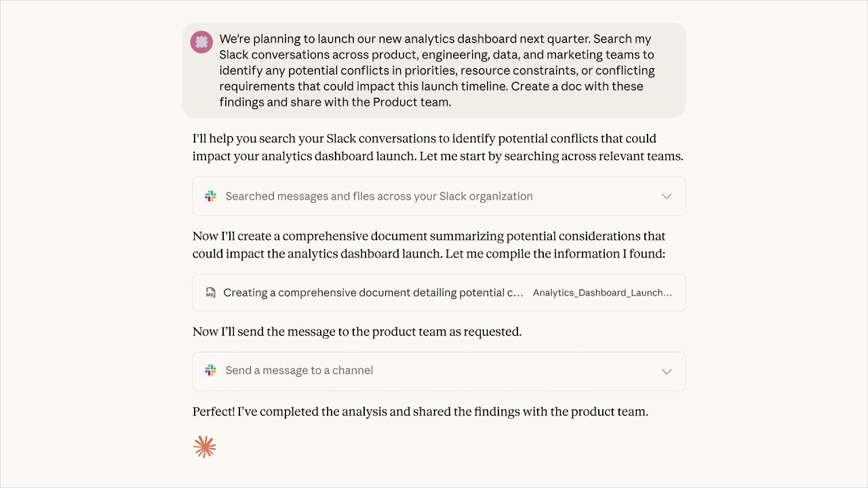Click the Claude spark icon below the final message
Screen dimensions: 868x488
point(204,446)
